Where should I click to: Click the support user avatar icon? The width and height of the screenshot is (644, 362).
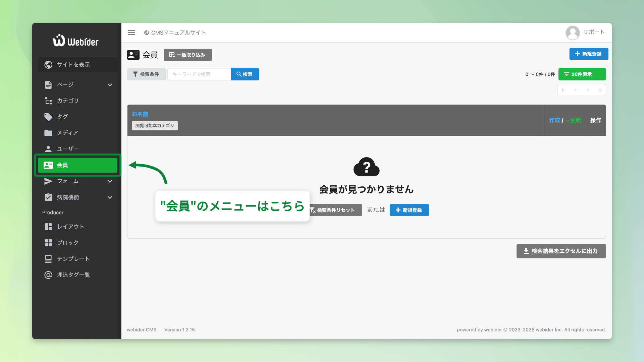573,33
